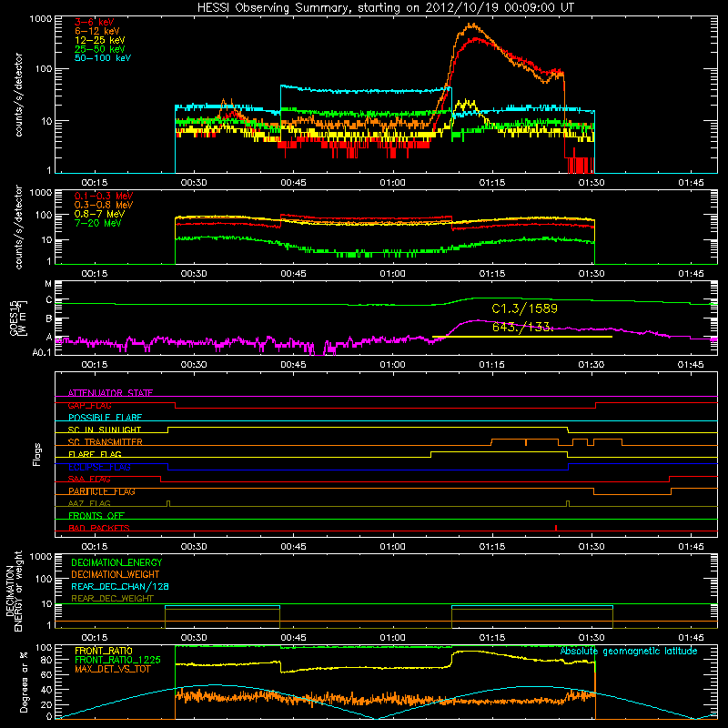
Task: Click the REAR_DEC_CHAN/128 legend label
Action: click(x=120, y=587)
